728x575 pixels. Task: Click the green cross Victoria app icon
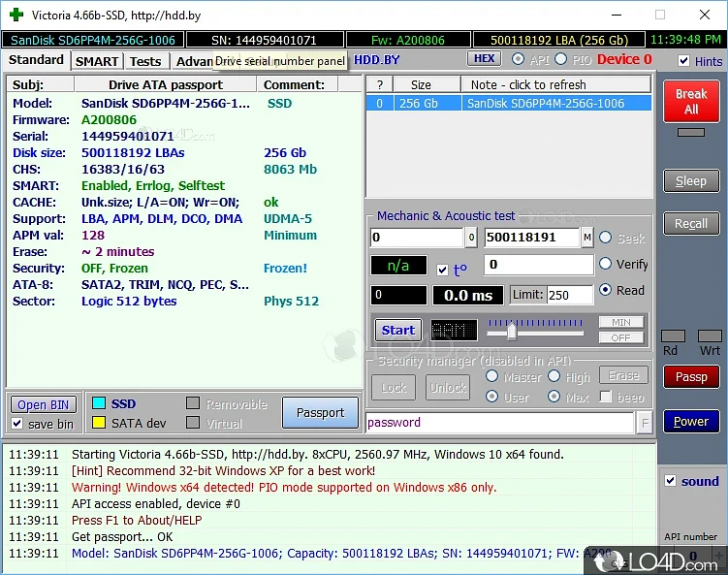[16, 15]
